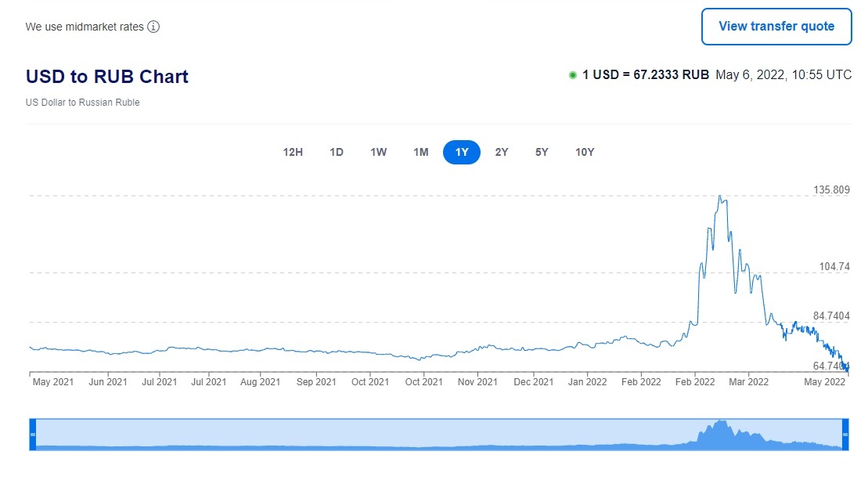Click the USD to RUB Chart heading

click(107, 77)
